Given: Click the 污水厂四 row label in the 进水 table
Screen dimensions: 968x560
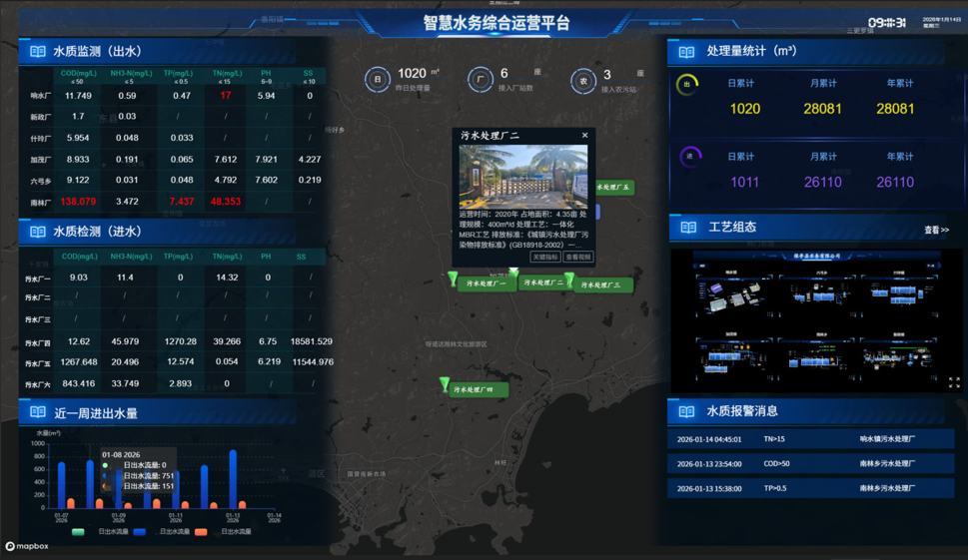Looking at the screenshot, I should click(x=38, y=343).
